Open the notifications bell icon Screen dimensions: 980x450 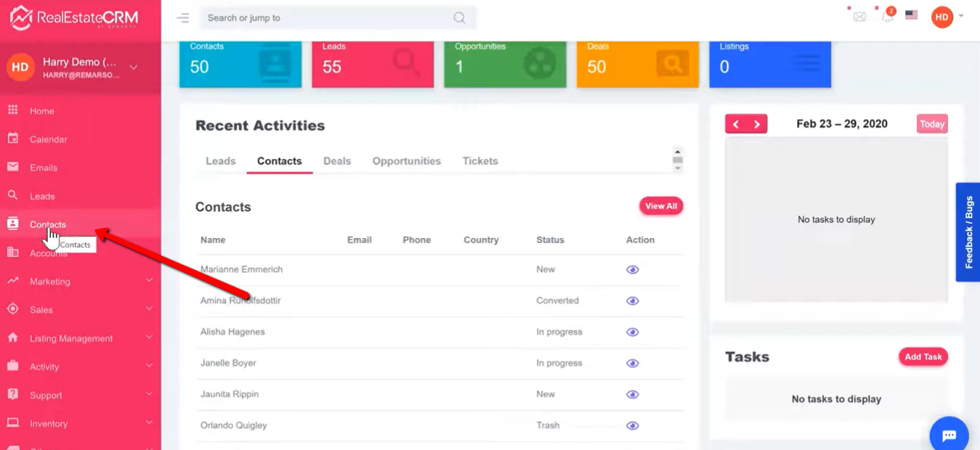point(887,17)
